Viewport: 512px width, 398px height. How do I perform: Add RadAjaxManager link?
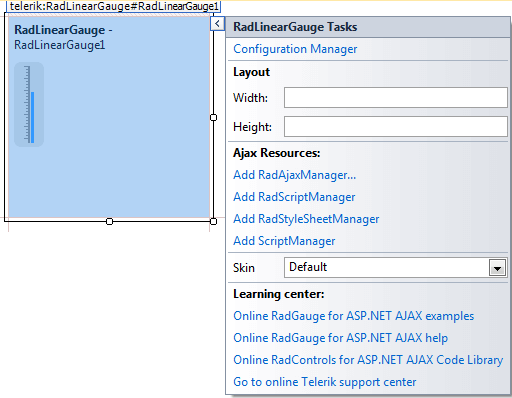coord(295,175)
